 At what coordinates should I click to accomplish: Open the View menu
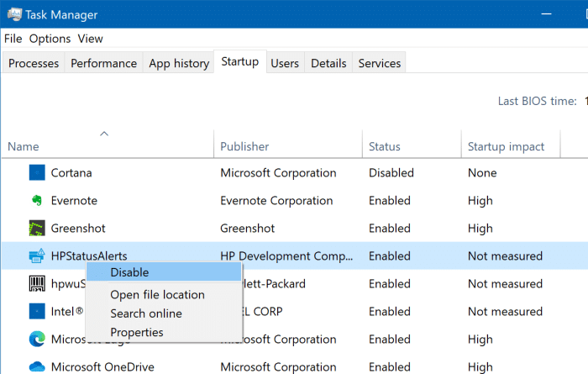coord(90,39)
